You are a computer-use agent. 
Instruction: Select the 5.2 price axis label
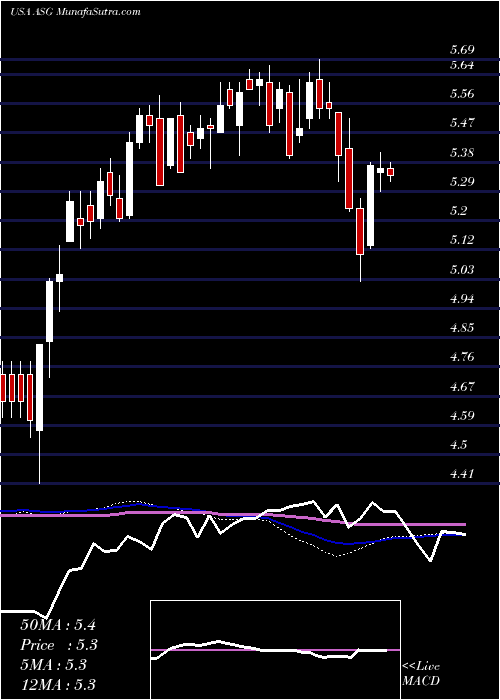[x=459, y=211]
